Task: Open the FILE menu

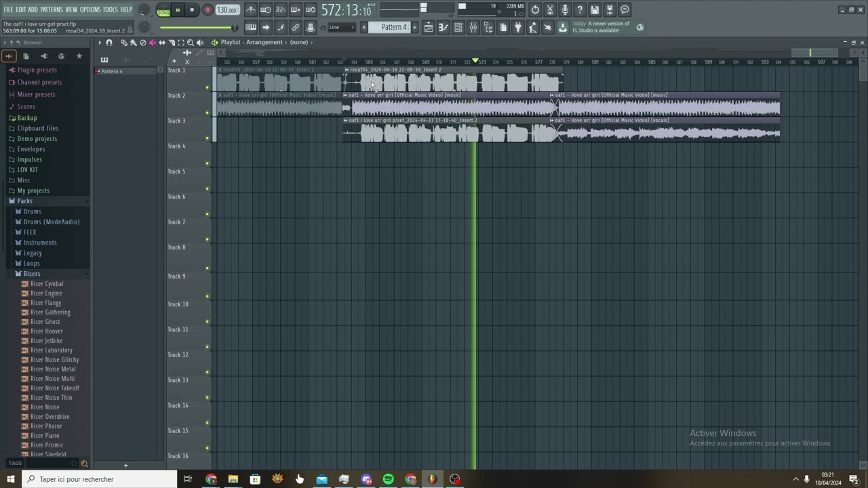Action: click(8, 9)
